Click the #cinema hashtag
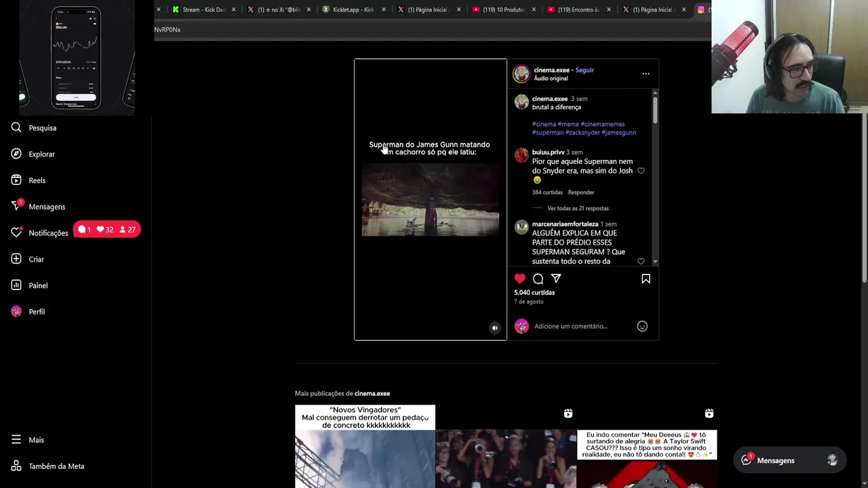The image size is (868, 488). click(x=544, y=124)
